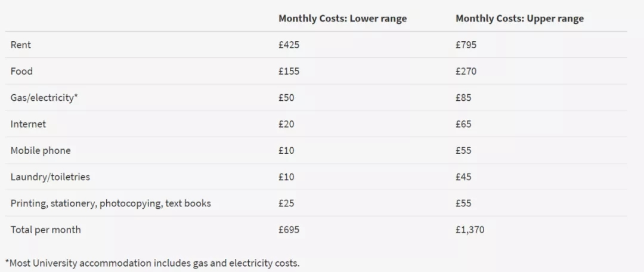644x272 pixels.
Task: Click the Monthly Costs: Lower range header
Action: pyautogui.click(x=342, y=18)
